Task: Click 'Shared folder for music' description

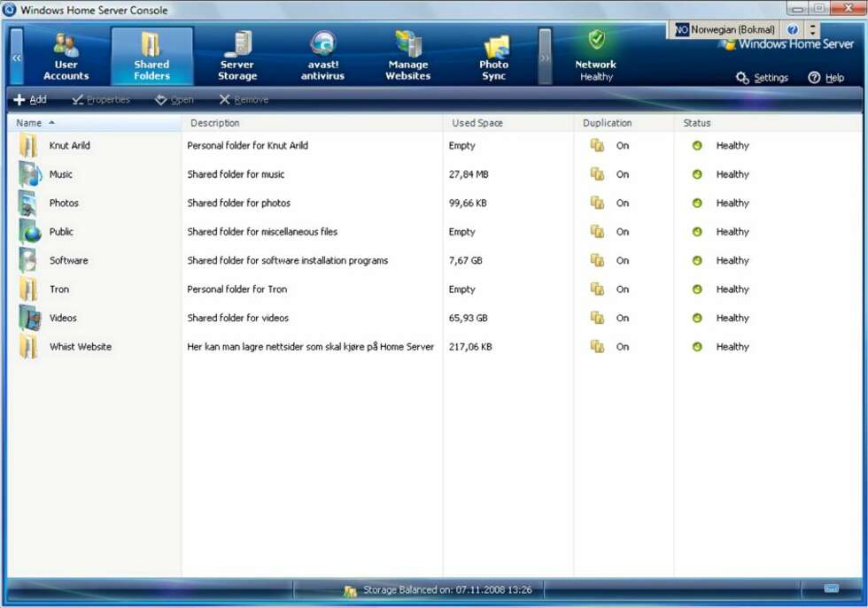Action: click(236, 174)
